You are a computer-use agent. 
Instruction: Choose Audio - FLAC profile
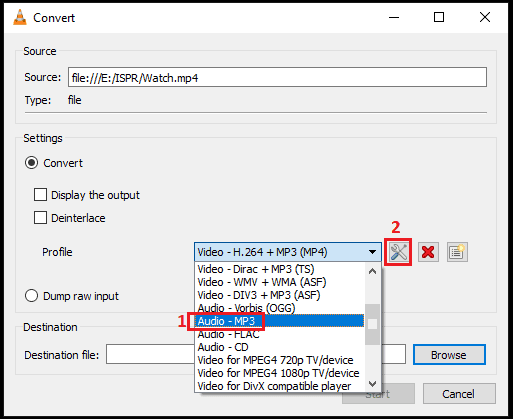pyautogui.click(x=279, y=334)
